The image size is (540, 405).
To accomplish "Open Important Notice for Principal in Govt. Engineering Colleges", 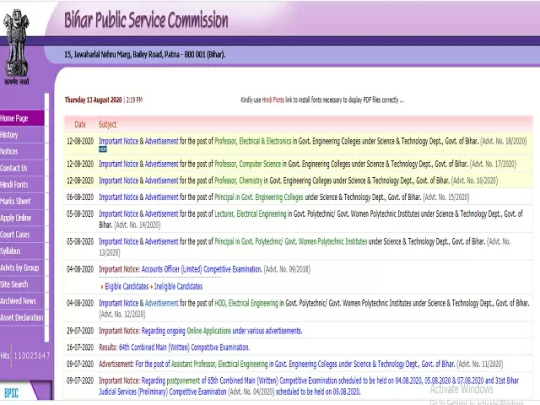I will click(x=118, y=197).
